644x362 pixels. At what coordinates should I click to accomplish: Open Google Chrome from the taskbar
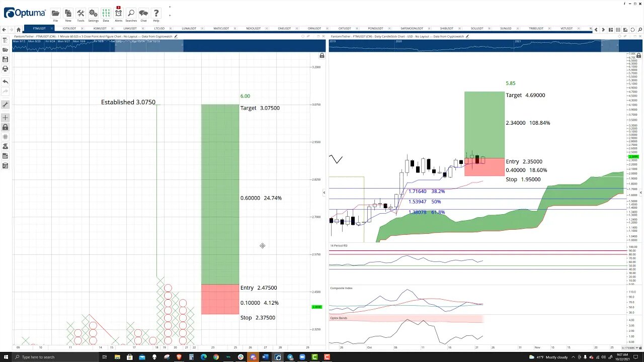tap(216, 357)
